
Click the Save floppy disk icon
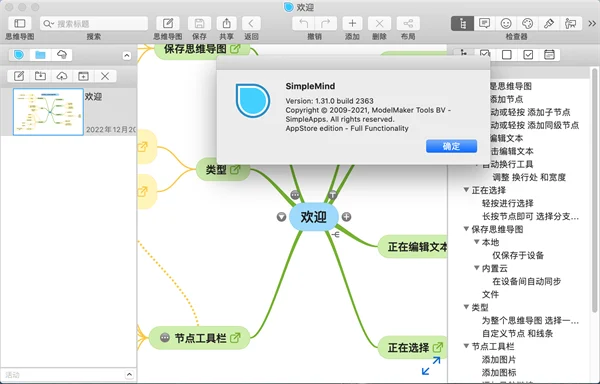(x=199, y=24)
